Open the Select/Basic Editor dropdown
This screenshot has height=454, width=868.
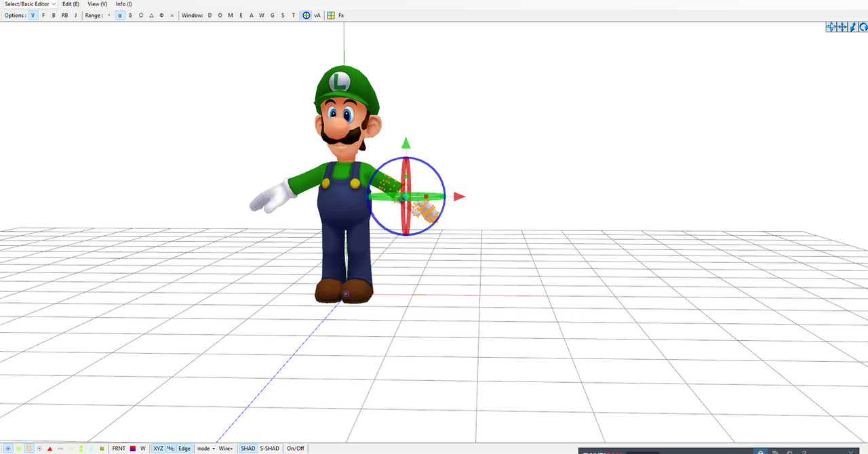[30, 4]
